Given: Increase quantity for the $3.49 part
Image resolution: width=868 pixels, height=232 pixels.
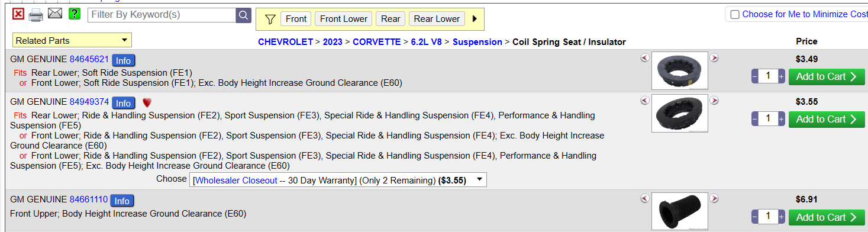Looking at the screenshot, I should [x=781, y=76].
